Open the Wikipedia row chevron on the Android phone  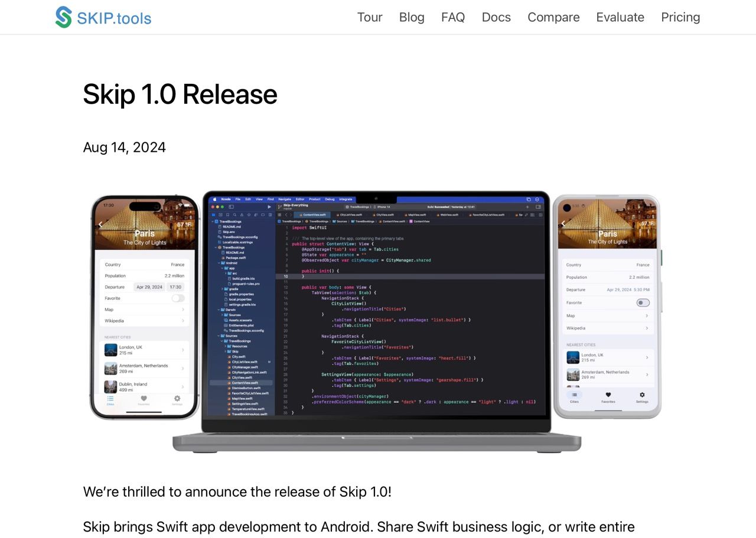click(x=647, y=328)
